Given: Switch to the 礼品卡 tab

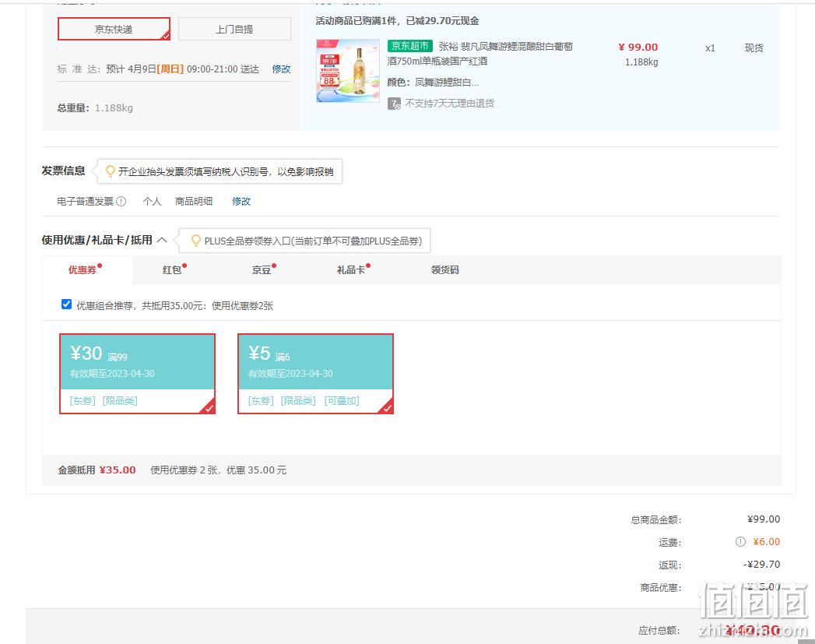Looking at the screenshot, I should click(353, 269).
